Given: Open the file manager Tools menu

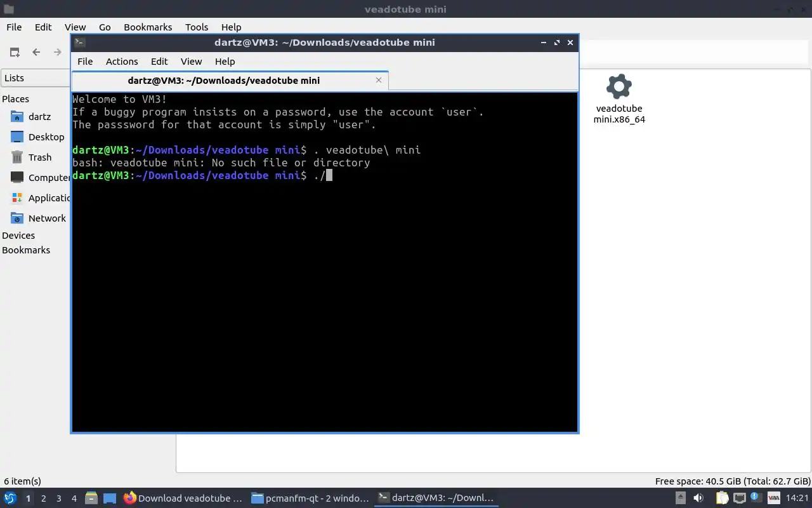Looking at the screenshot, I should tap(197, 27).
